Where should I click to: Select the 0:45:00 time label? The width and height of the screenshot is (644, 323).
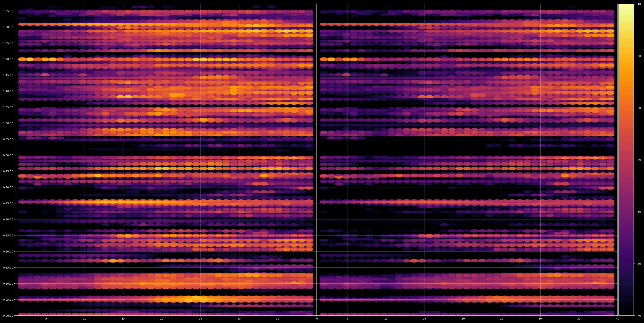[x=8, y=171]
